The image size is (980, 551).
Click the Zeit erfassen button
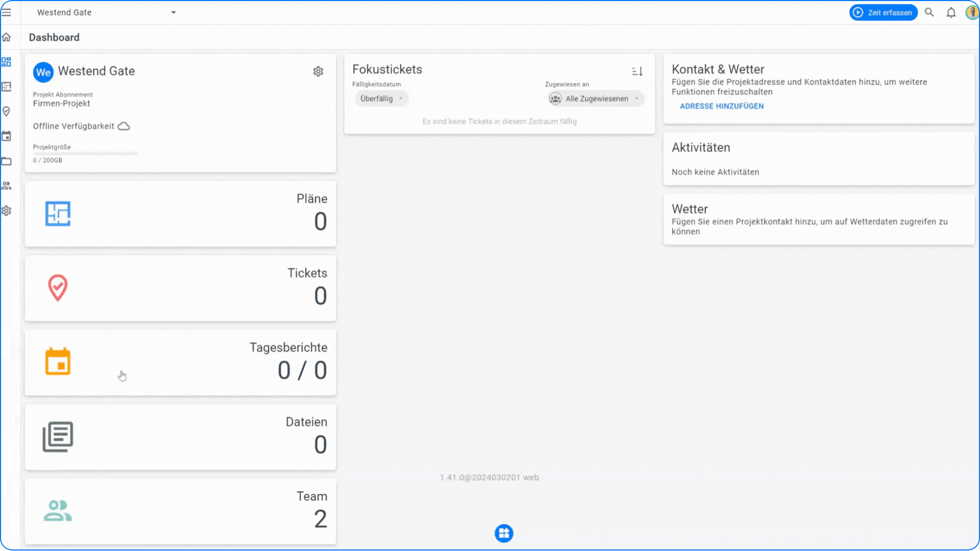pyautogui.click(x=883, y=12)
